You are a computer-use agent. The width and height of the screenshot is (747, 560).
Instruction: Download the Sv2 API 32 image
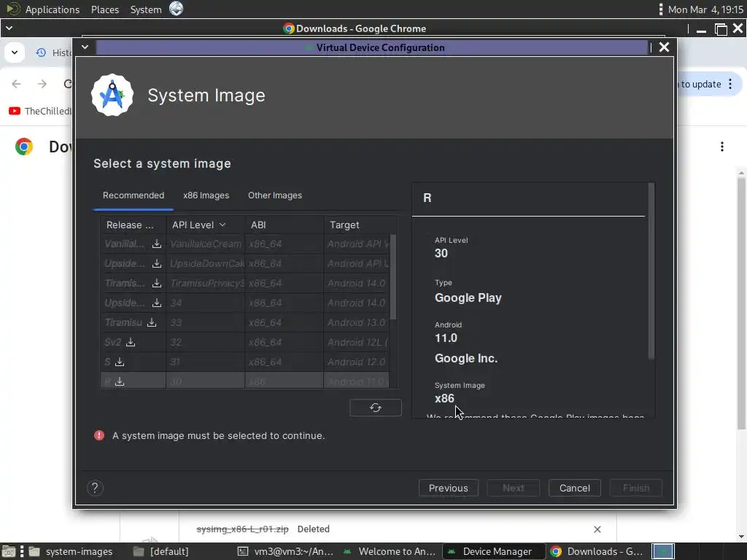[131, 343]
